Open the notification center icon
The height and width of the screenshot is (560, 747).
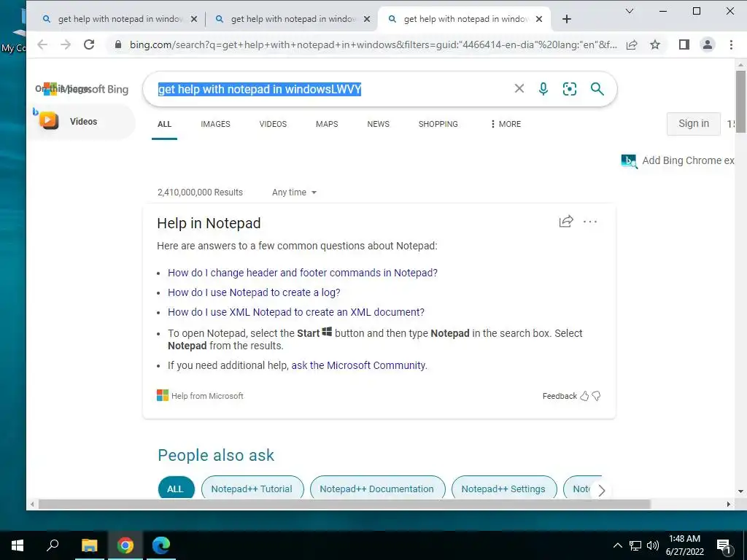coord(724,547)
